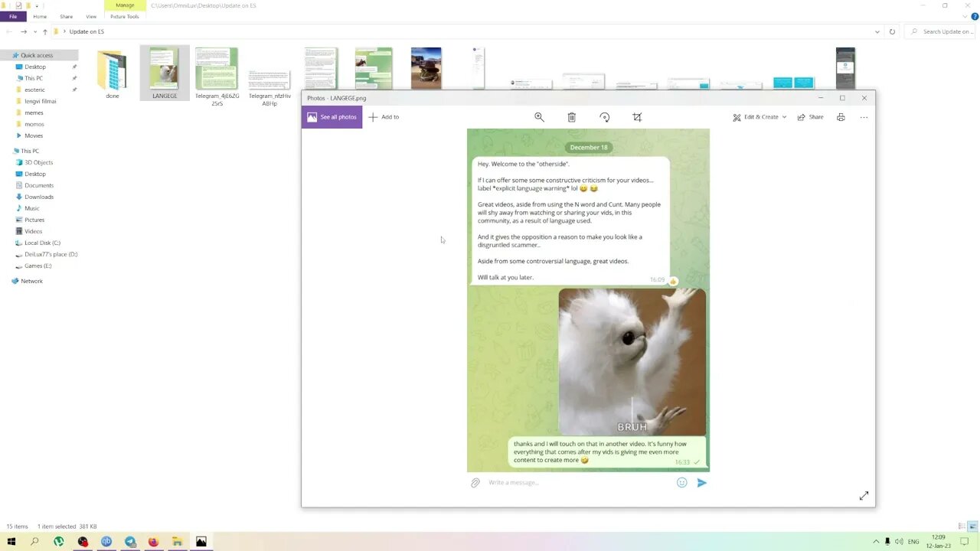Select momos folder in sidebar
This screenshot has height=551, width=980.
34,124
